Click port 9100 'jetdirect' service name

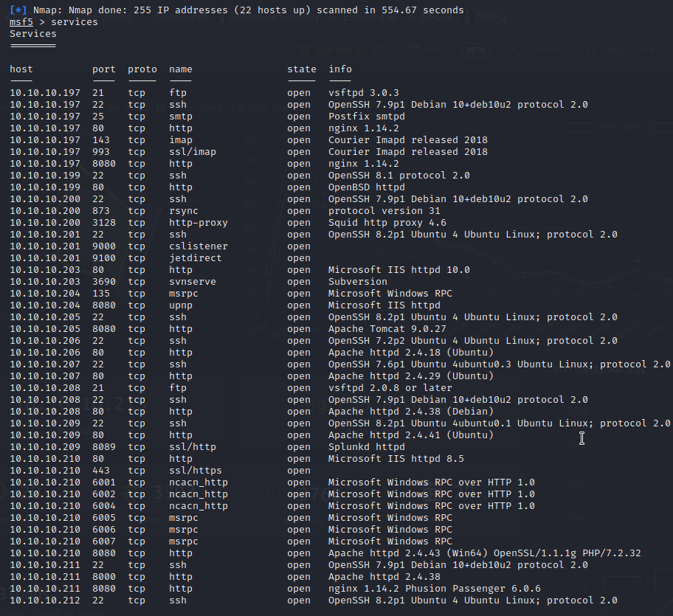tap(196, 258)
